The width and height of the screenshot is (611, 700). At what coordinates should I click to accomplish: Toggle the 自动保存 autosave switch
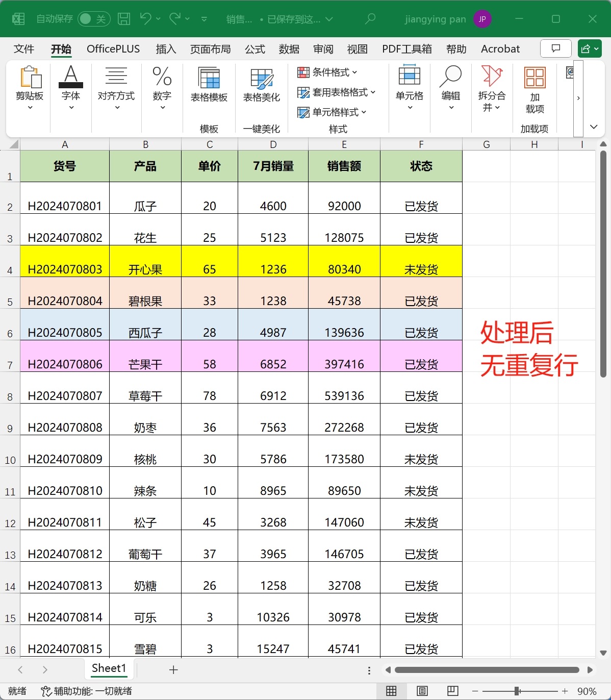94,18
